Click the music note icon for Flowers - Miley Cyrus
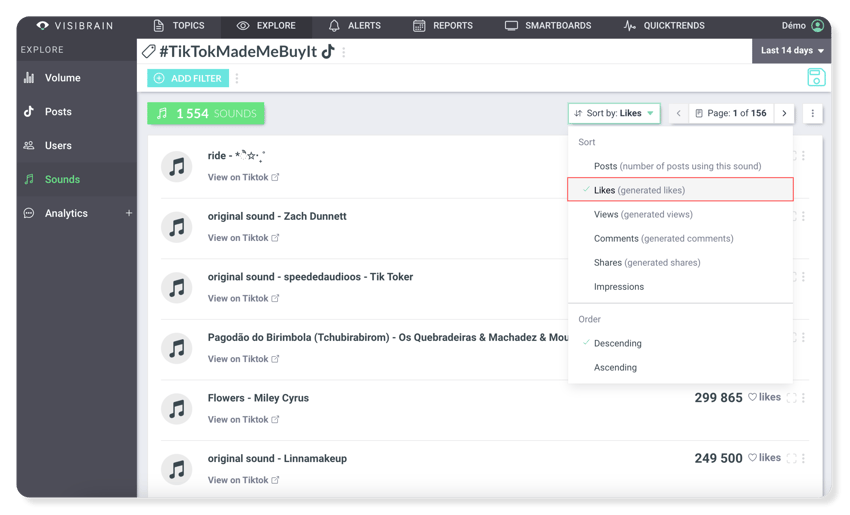850x515 pixels. 177,409
